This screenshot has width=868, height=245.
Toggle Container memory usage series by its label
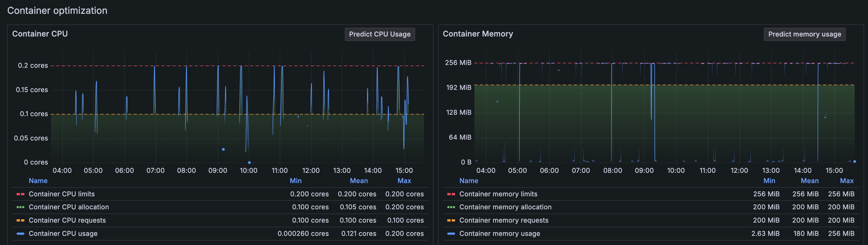[499, 234]
